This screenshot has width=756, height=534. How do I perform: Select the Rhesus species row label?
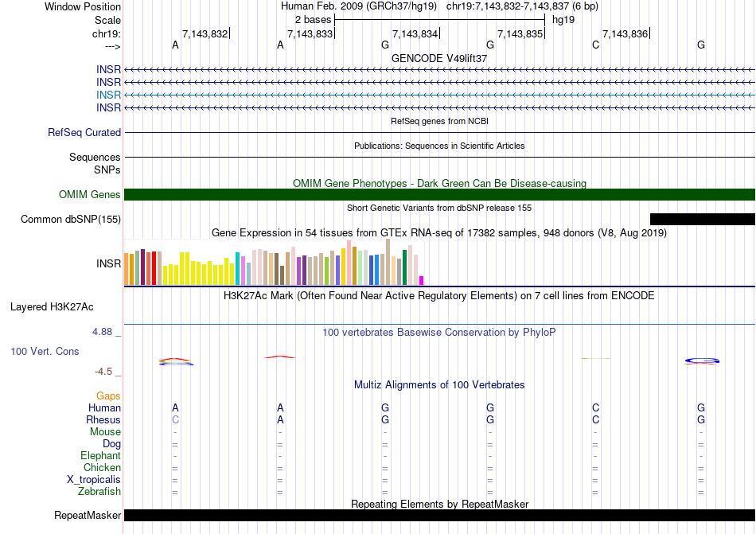(103, 419)
